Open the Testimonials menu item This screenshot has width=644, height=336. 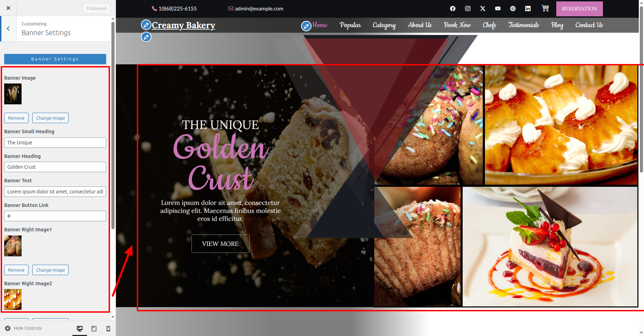pyautogui.click(x=524, y=25)
